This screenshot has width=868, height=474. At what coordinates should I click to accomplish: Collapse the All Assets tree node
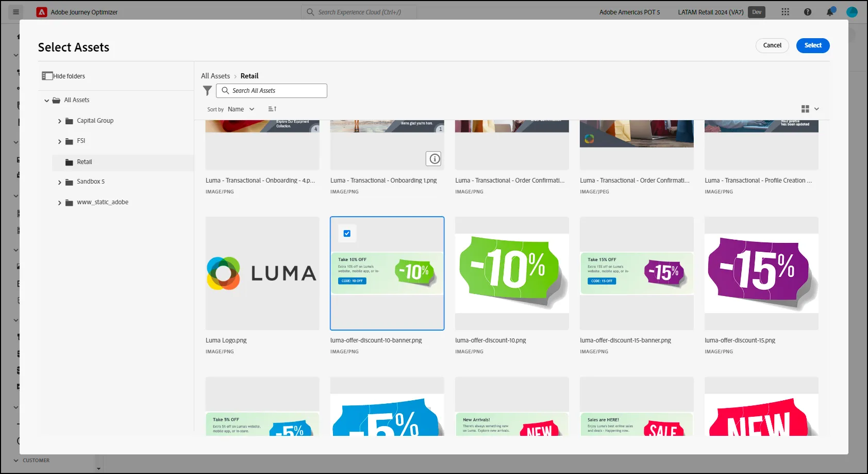pos(46,101)
